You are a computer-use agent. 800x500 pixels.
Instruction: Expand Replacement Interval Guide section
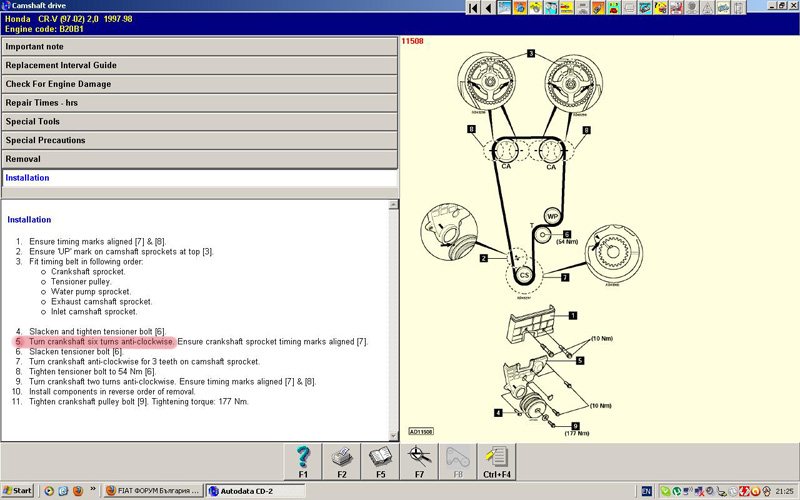[x=199, y=66]
